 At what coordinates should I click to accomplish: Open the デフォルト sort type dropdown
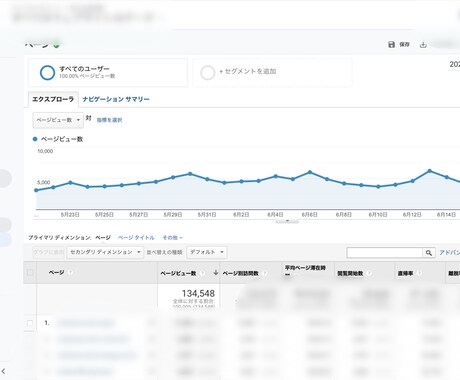(x=207, y=252)
